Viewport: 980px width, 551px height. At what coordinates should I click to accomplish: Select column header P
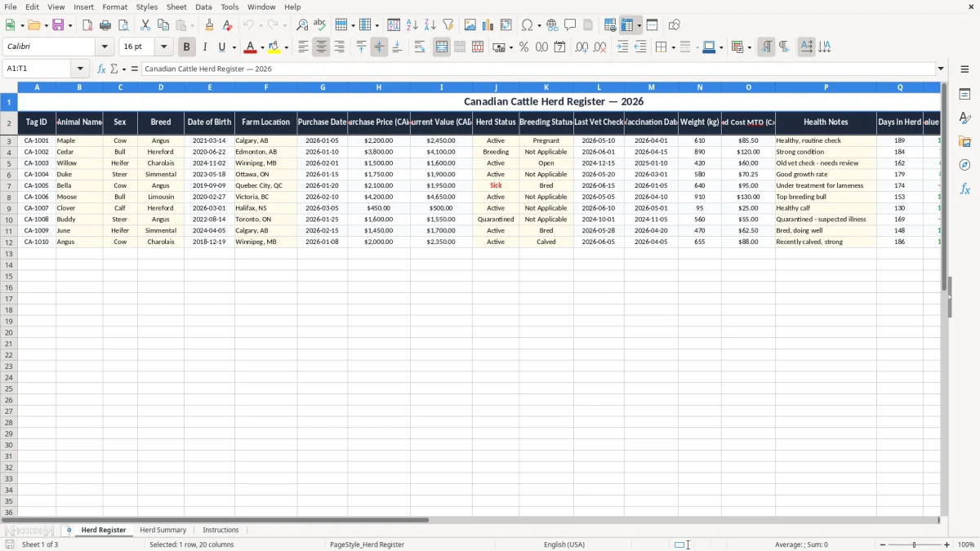[826, 87]
